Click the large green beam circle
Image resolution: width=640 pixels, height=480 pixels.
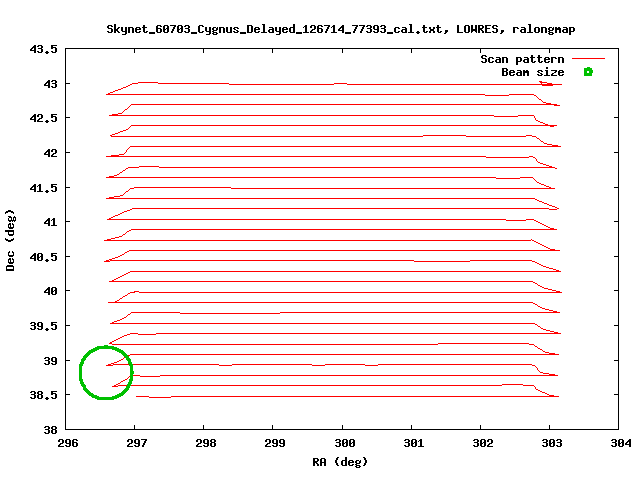click(106, 372)
